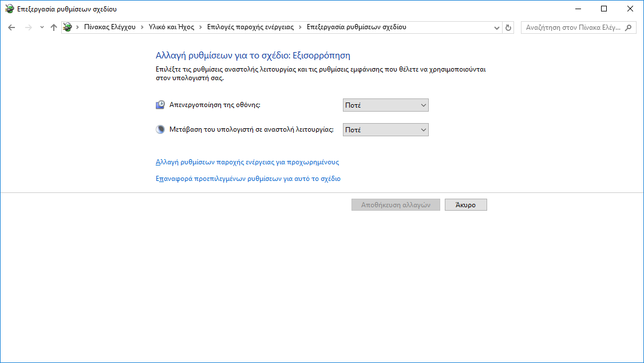Open Υλικό και Ήχος breadcrumb

coord(171,27)
